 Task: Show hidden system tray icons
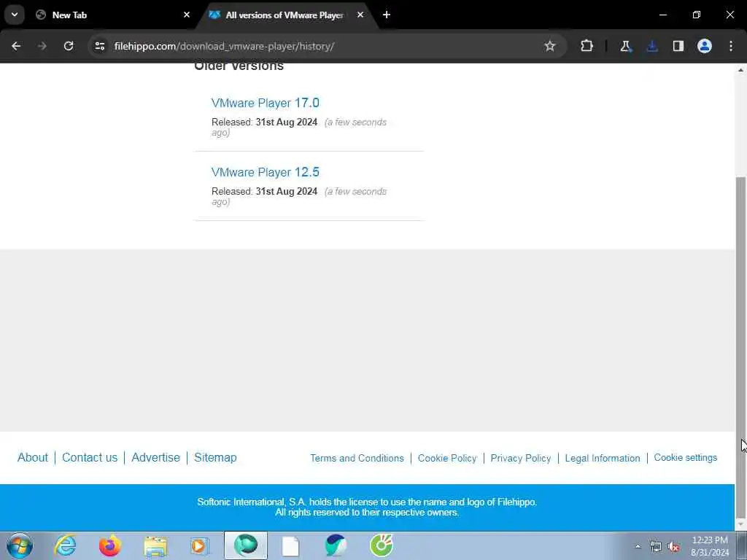click(638, 546)
